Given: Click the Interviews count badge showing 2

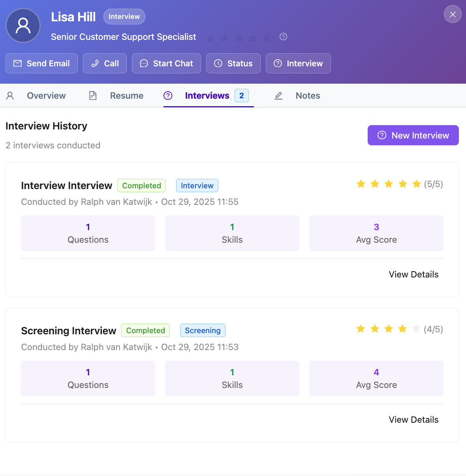Looking at the screenshot, I should pyautogui.click(x=242, y=96).
